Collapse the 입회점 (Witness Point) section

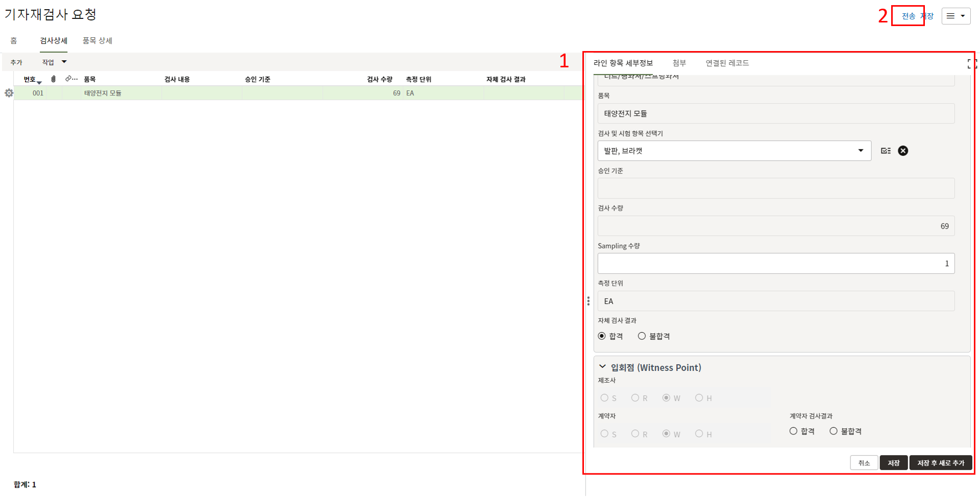pos(603,367)
